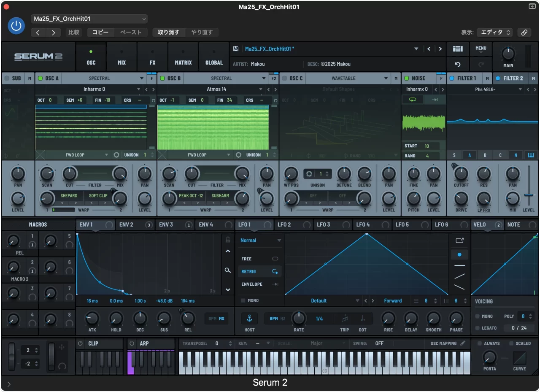The image size is (540, 392).
Task: Click the envelope zoom magnifier icon
Action: 228,270
